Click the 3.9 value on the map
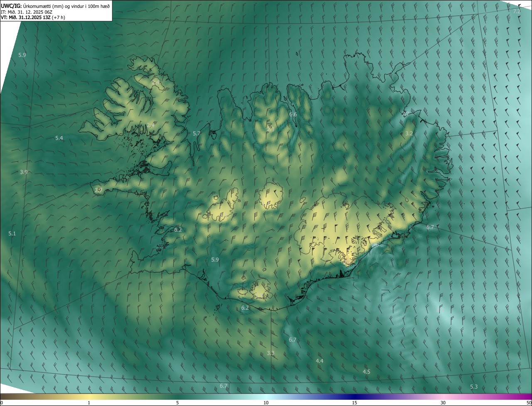 (x=24, y=172)
